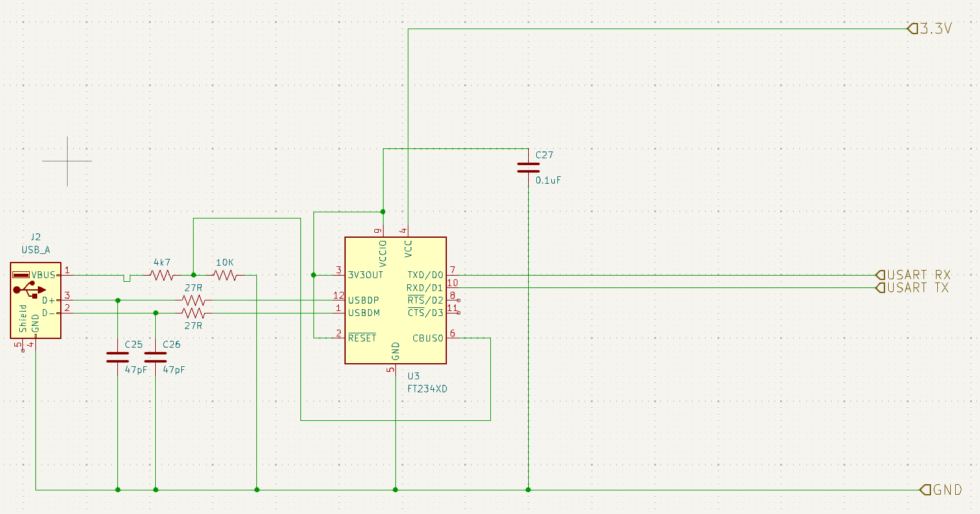
Task: Select the 3.3V hierarchical label
Action: pos(930,29)
